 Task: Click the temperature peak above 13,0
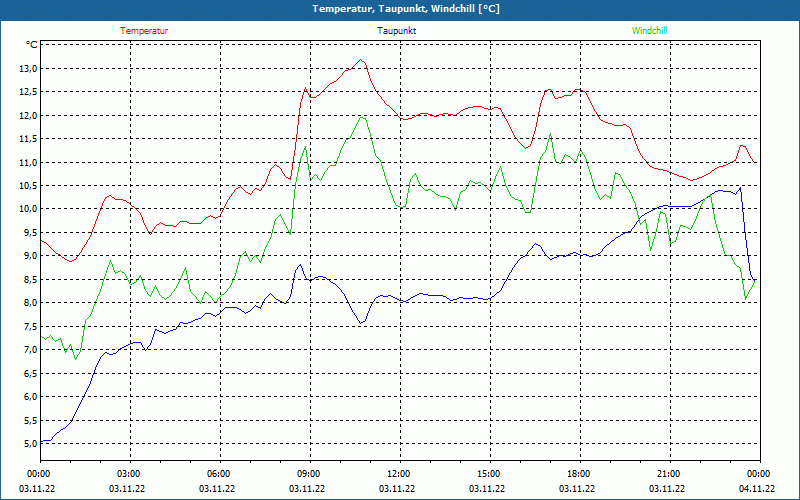361,60
